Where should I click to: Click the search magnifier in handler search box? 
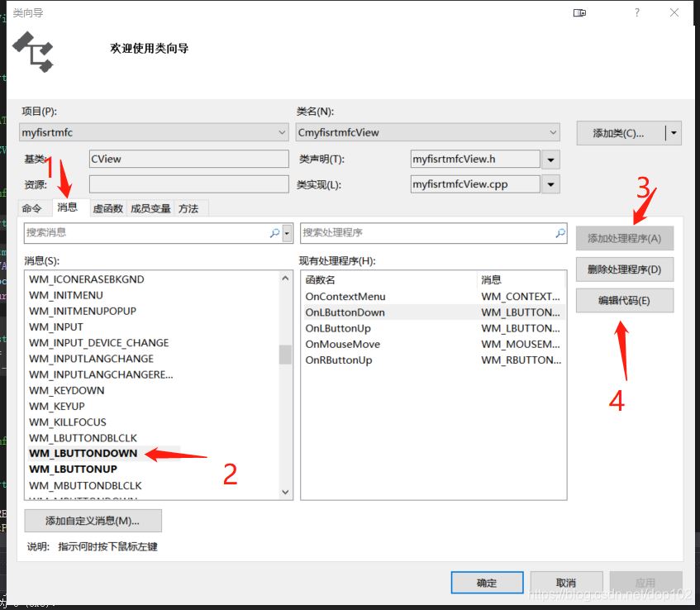[x=560, y=232]
